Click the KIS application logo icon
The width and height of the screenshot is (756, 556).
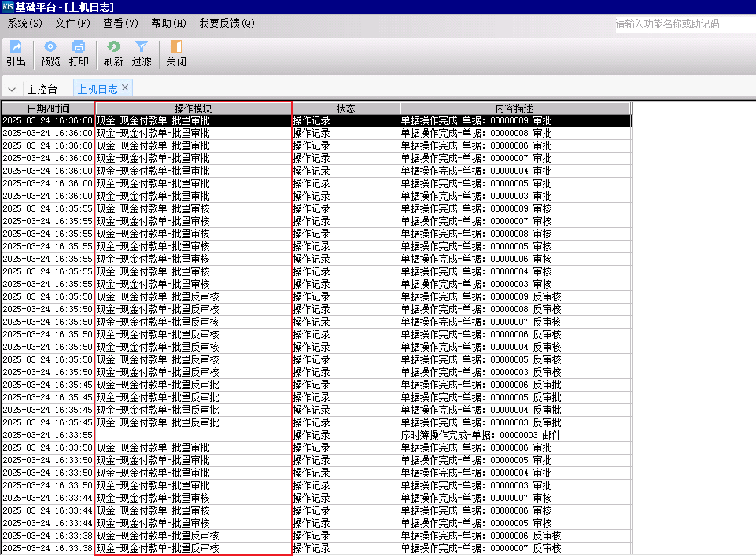tap(7, 6)
